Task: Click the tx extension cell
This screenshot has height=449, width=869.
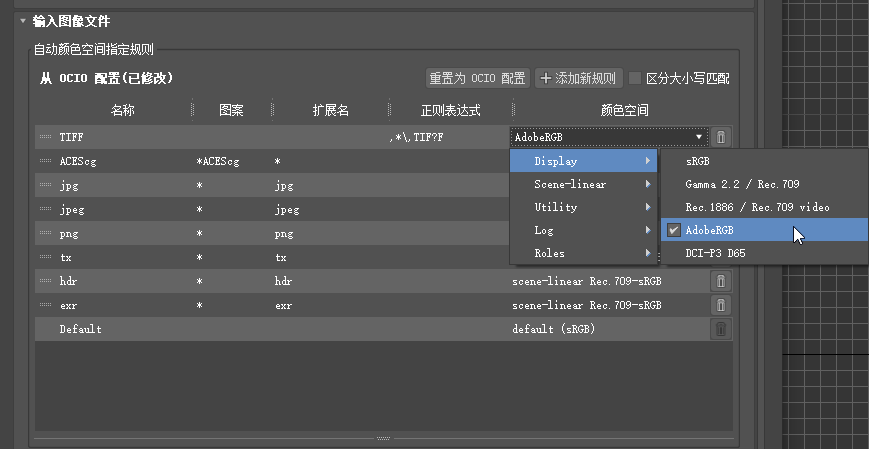Action: pos(281,257)
